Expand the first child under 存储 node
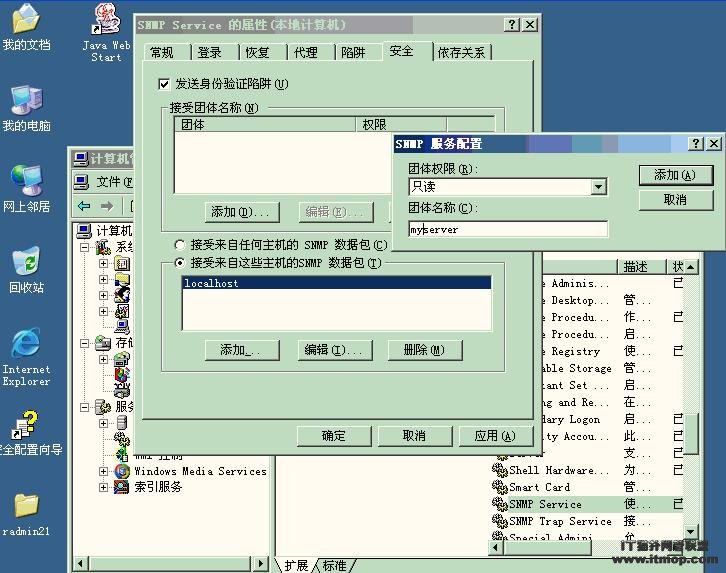Viewport: 726px width, 573px height. point(103,359)
